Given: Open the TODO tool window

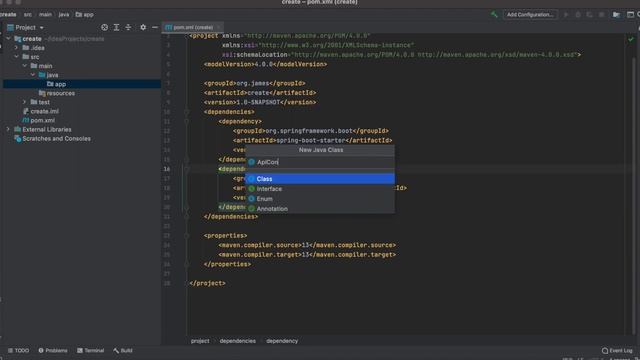Looking at the screenshot, I should pos(18,350).
